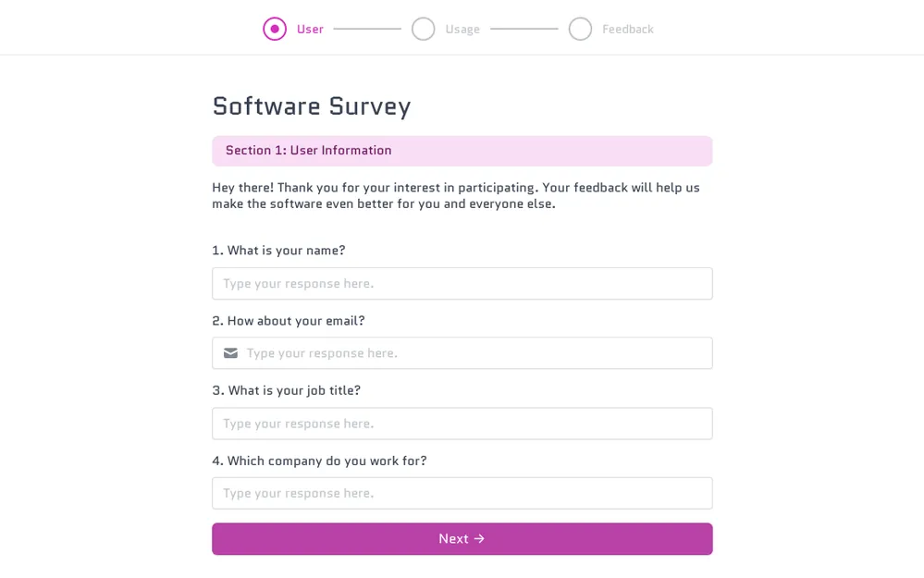Screen dimensions: 924x578
Task: Select the User step circle indicator
Action: (275, 29)
